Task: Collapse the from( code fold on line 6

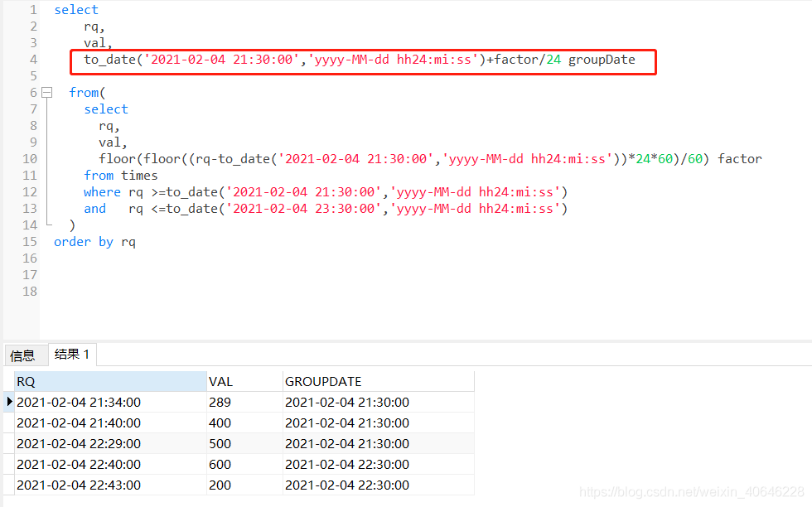Action: [46, 93]
